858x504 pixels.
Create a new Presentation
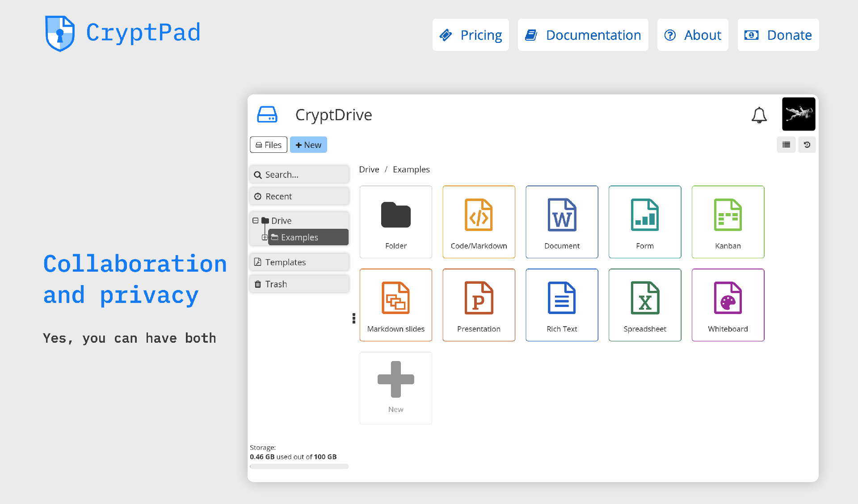click(479, 305)
